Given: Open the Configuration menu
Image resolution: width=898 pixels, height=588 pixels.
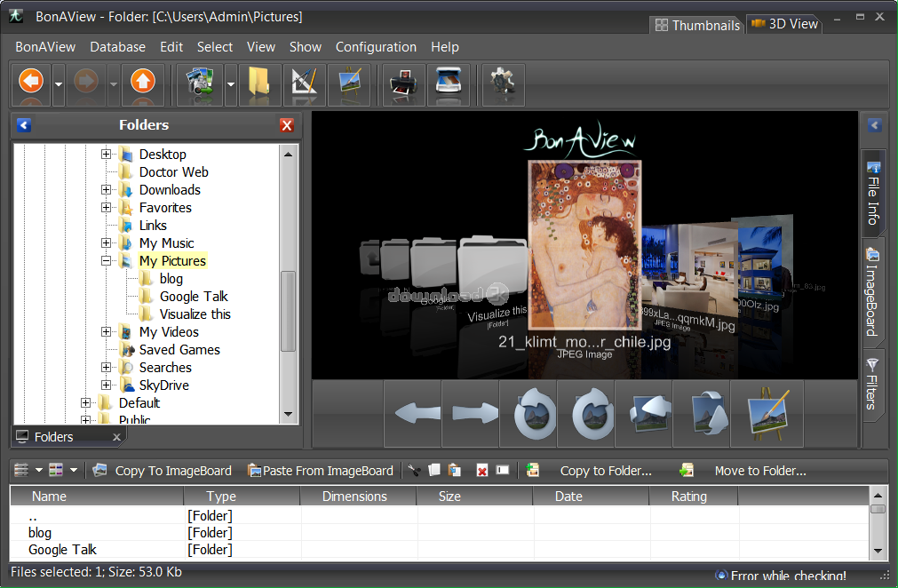Looking at the screenshot, I should pos(376,47).
